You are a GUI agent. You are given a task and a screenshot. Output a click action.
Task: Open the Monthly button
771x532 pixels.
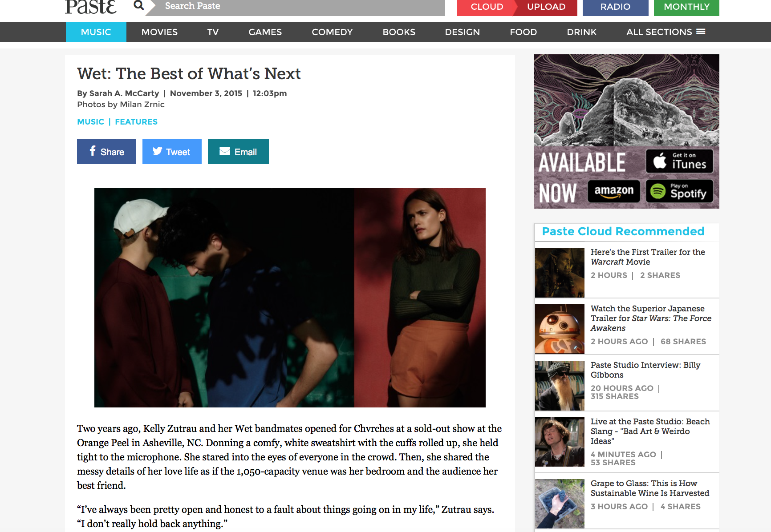686,7
